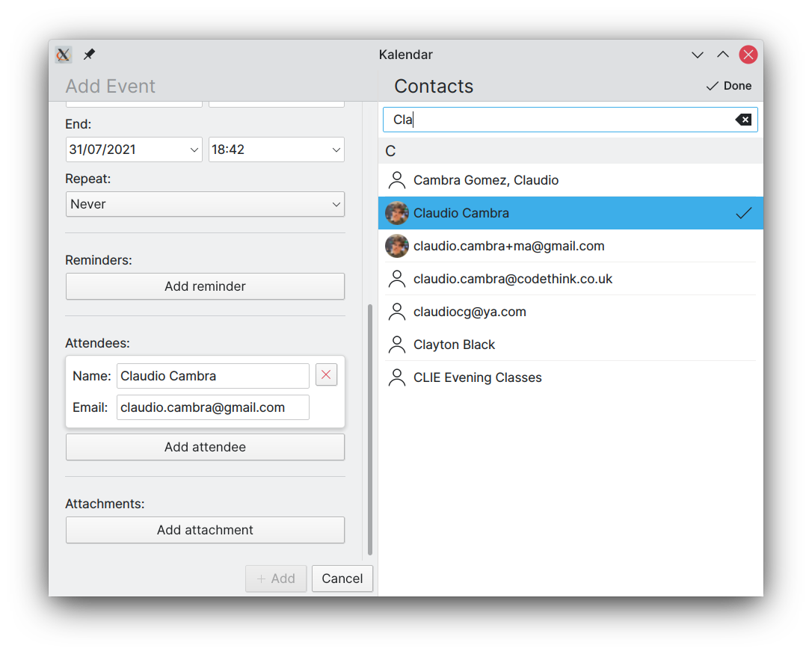This screenshot has width=812, height=654.
Task: Click avatar beside claudio.cambra+ma@gmail.com
Action: 397,246
